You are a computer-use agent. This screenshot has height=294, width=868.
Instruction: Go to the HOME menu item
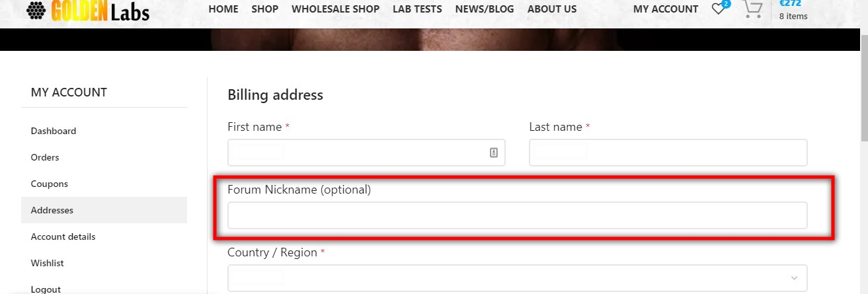[223, 9]
